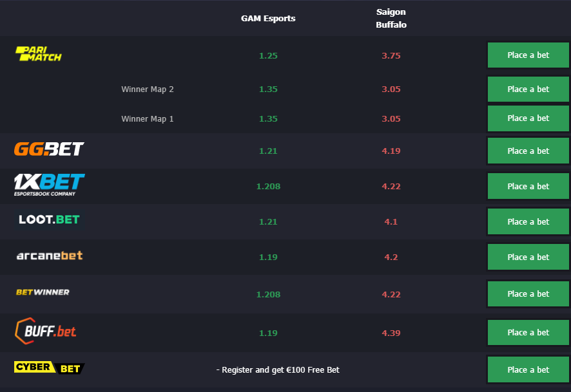Select Saigon Buffalo 4.1 LOOT.BET odds
This screenshot has height=392, width=571.
391,222
